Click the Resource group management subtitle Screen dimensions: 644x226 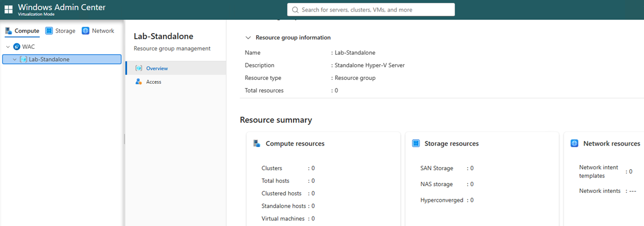[x=172, y=48]
